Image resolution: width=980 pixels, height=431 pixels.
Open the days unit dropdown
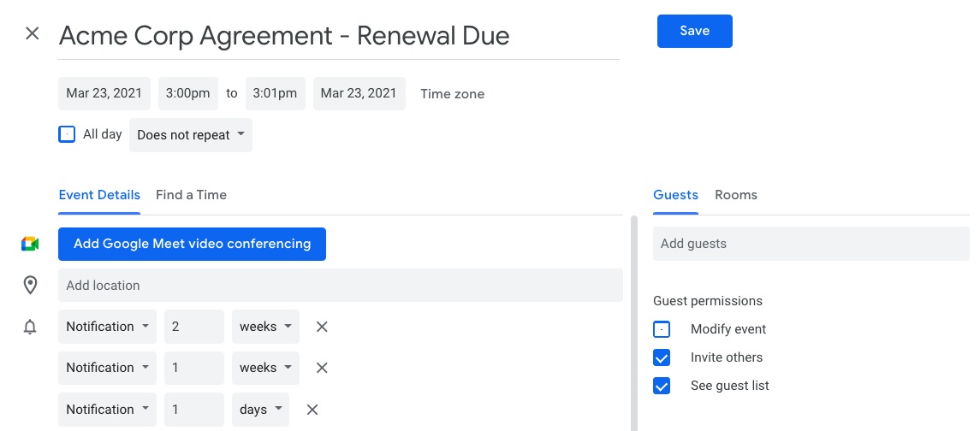tap(261, 410)
